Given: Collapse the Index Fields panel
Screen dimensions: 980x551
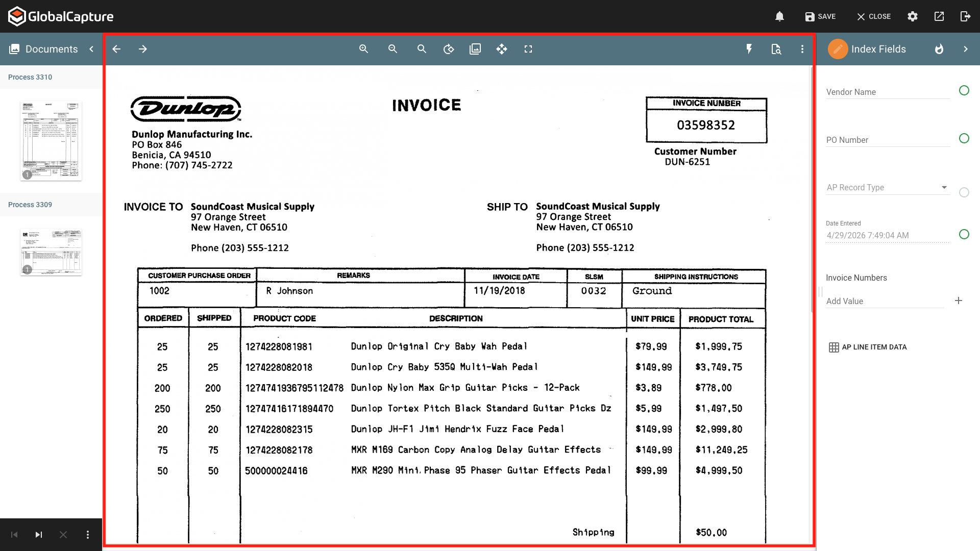Looking at the screenshot, I should (x=966, y=49).
